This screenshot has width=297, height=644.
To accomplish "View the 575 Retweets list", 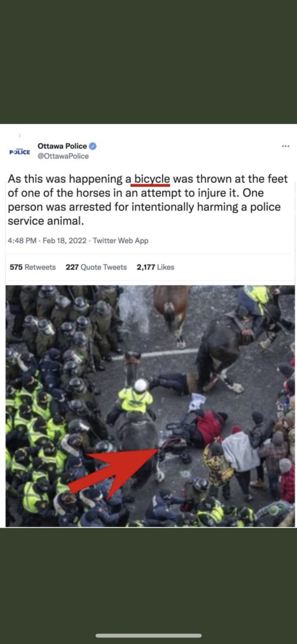I will point(33,267).
